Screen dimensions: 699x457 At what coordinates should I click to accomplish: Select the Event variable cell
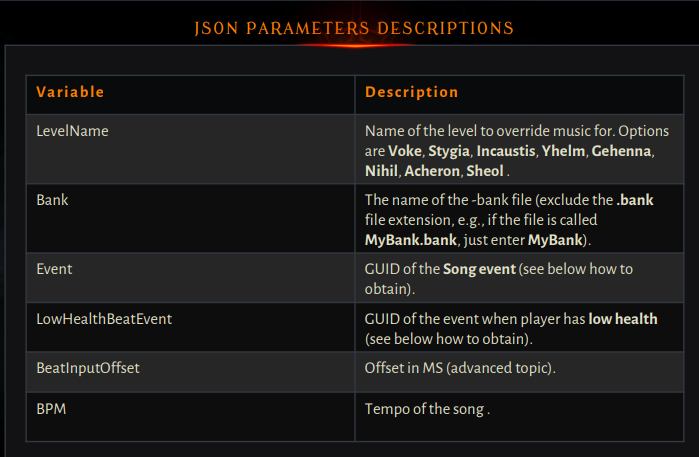pos(54,269)
